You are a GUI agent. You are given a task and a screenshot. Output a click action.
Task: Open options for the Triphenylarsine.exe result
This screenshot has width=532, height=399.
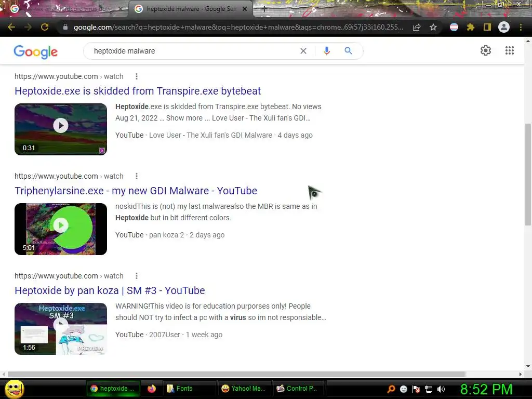click(x=137, y=176)
